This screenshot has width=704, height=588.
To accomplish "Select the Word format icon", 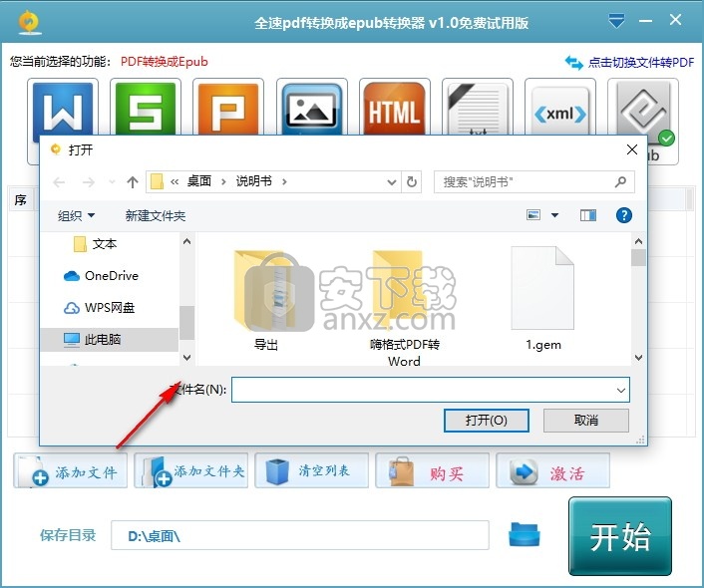I will (x=63, y=108).
